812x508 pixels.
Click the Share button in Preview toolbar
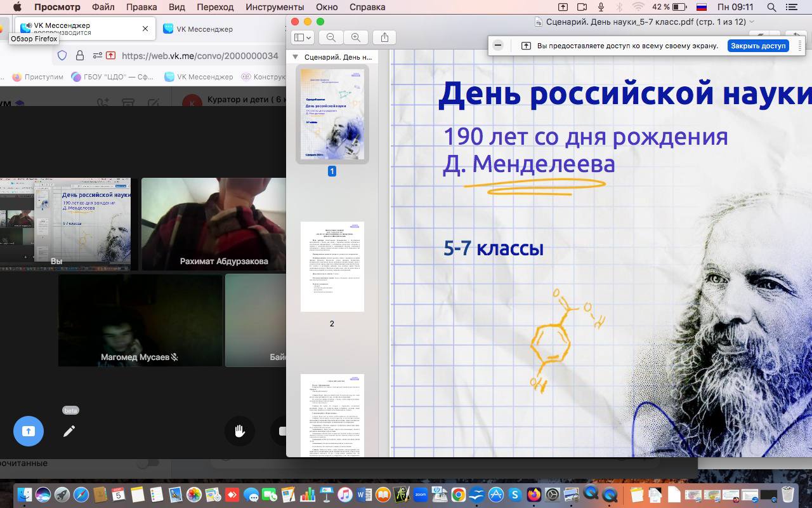(x=384, y=37)
